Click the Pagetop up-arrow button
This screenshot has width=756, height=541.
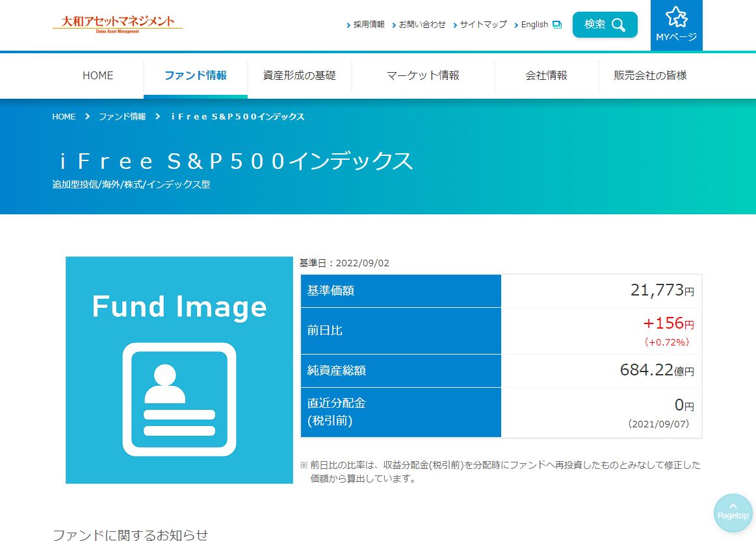pos(733,513)
